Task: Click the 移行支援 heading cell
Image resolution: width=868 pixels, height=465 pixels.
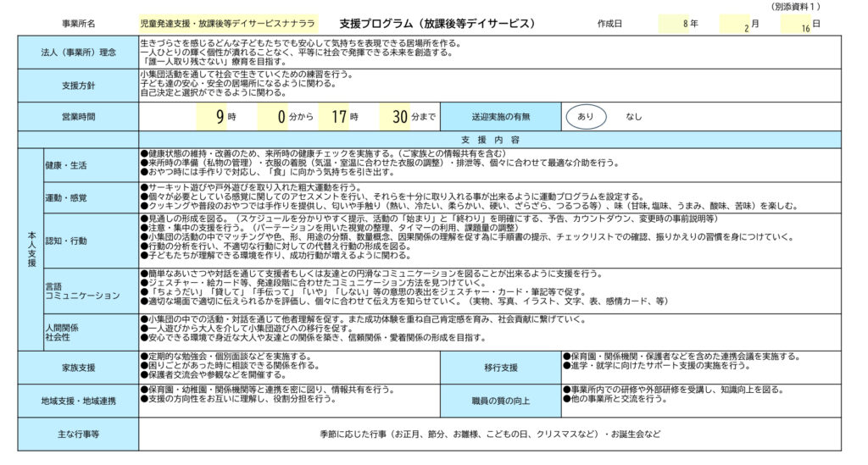Action: (500, 368)
